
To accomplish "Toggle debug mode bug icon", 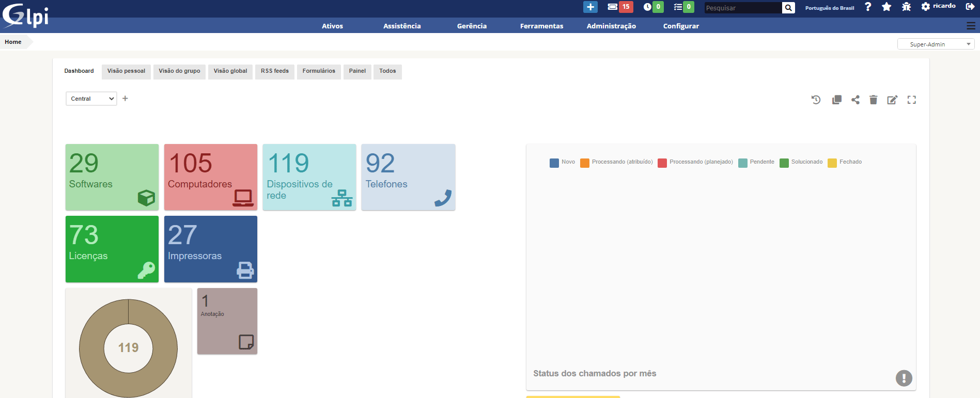I will (x=906, y=7).
